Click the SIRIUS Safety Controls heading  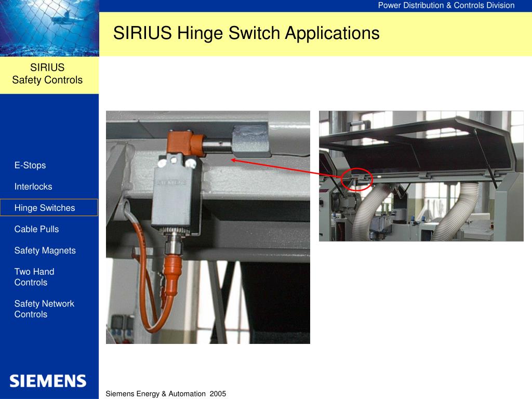pyautogui.click(x=47, y=74)
